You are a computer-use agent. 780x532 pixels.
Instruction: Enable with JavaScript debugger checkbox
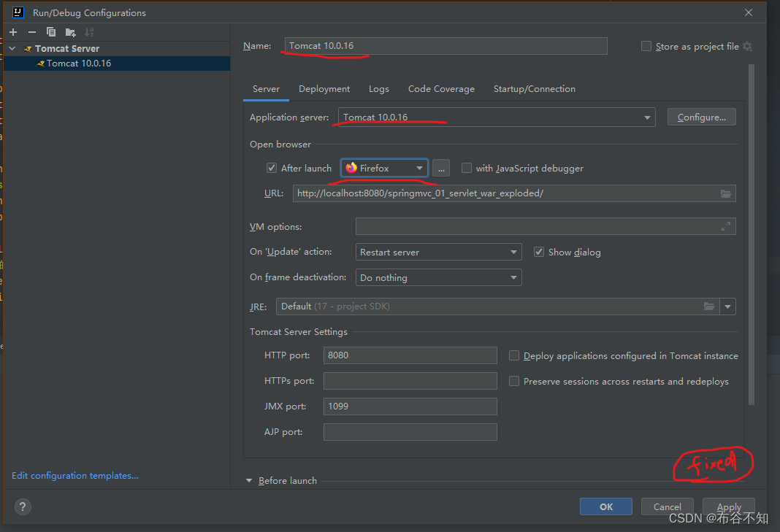467,168
